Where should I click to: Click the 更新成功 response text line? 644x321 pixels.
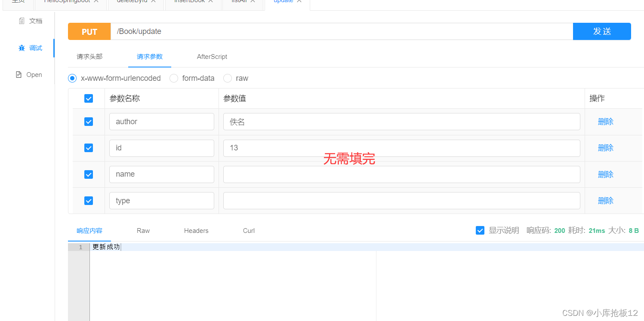[x=106, y=247]
